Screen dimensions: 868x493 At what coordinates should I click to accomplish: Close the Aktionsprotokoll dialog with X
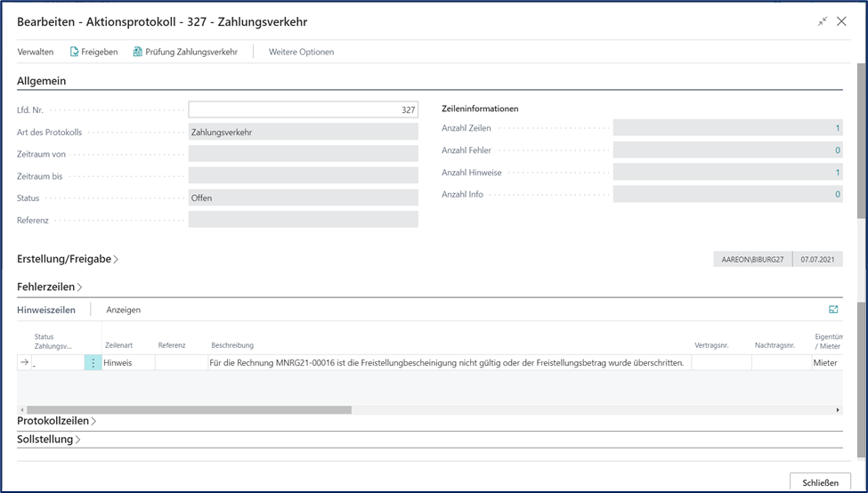point(841,21)
